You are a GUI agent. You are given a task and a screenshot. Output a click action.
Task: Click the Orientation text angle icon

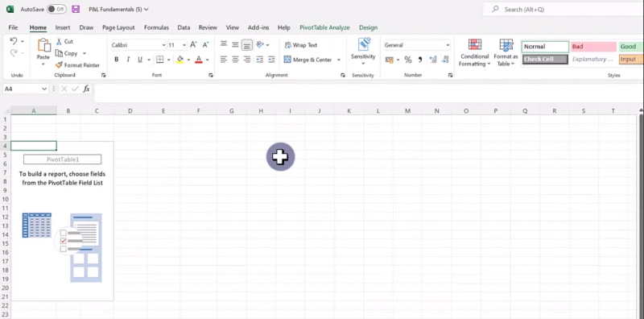(260, 45)
